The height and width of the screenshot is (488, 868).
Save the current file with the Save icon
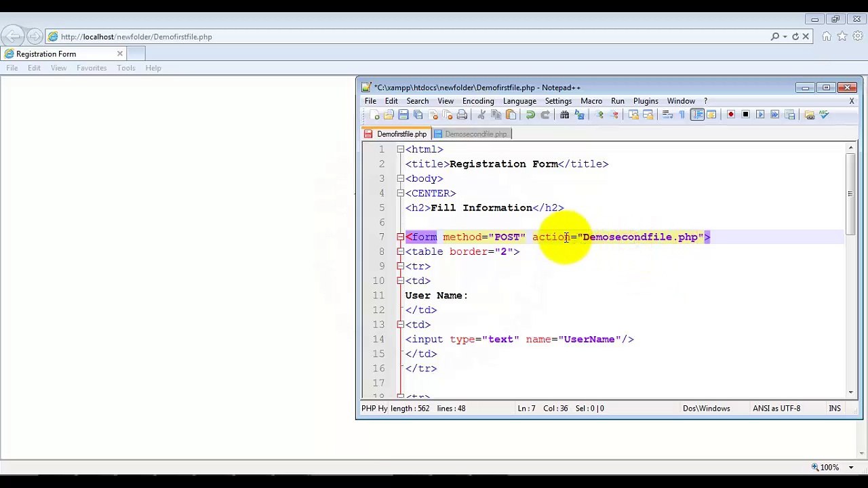click(x=403, y=115)
